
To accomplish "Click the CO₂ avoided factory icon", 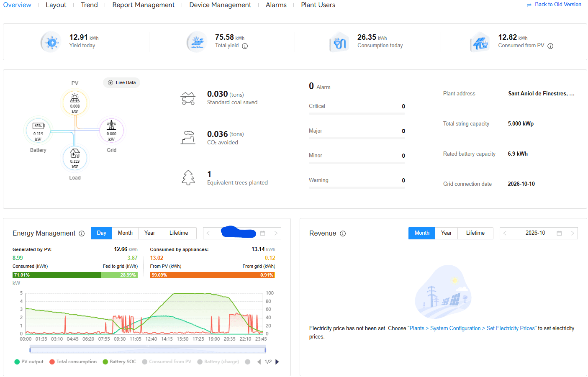I will [188, 138].
